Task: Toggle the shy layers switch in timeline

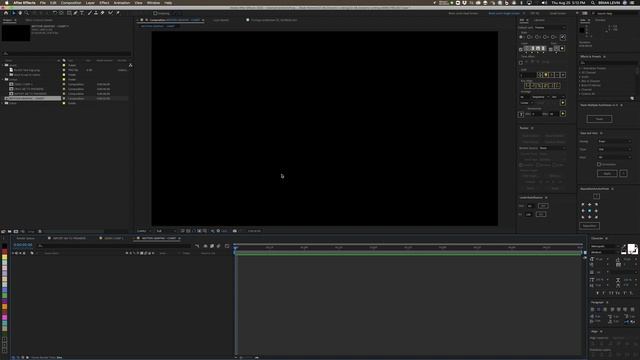Action: click(205, 246)
